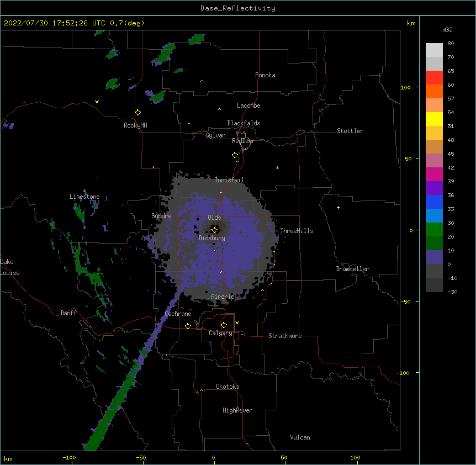Click the purple 10 dBZ color swatch
The width and height of the screenshot is (476, 465).
(x=434, y=257)
